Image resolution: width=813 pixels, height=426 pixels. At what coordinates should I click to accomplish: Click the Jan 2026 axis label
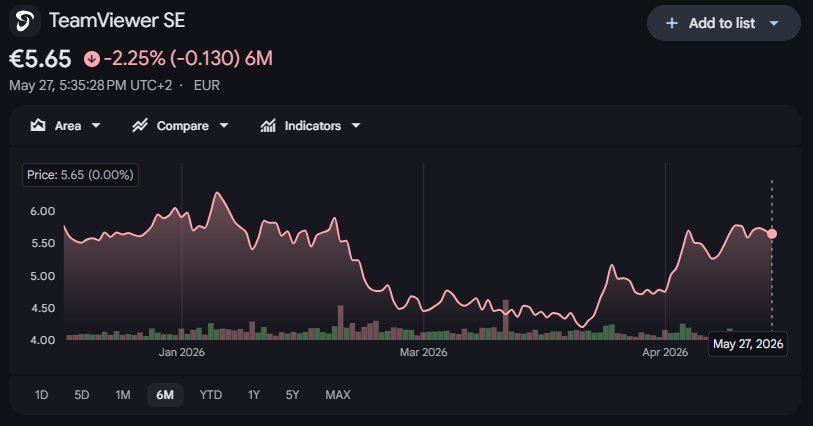point(181,352)
